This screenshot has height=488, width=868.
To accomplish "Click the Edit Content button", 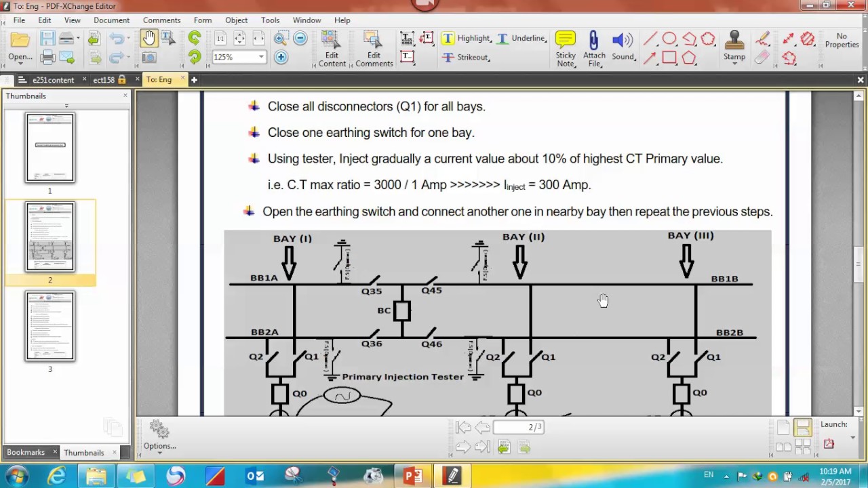I will pos(332,49).
